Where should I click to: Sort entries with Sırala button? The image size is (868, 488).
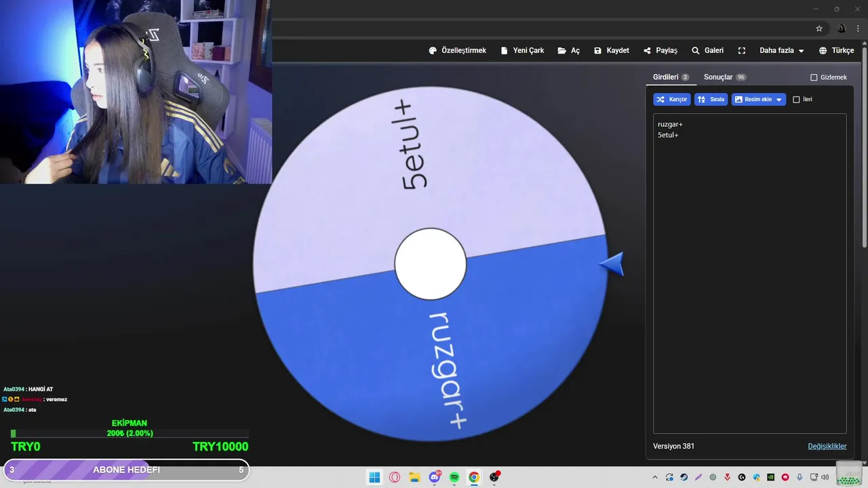click(711, 99)
